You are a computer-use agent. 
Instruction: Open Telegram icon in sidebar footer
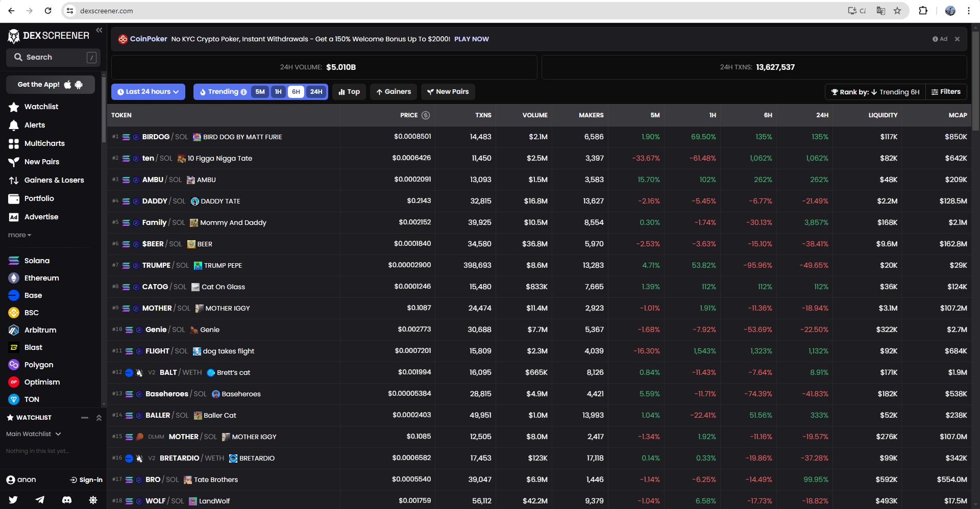pyautogui.click(x=40, y=500)
